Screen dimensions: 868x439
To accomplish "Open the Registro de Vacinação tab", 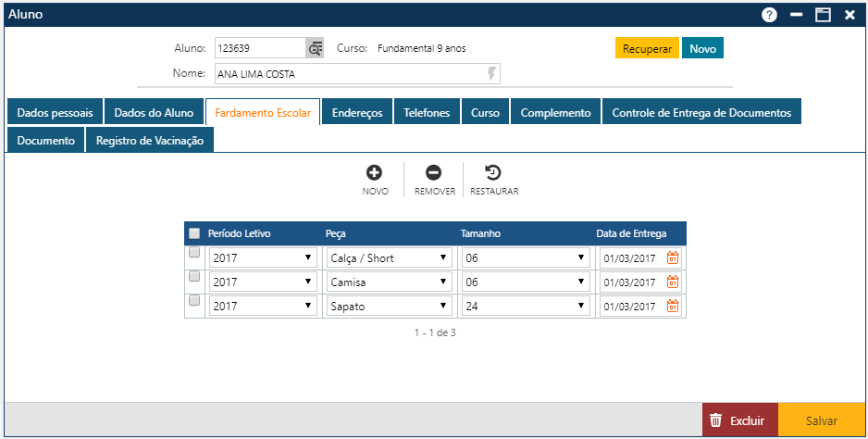I will (x=150, y=140).
